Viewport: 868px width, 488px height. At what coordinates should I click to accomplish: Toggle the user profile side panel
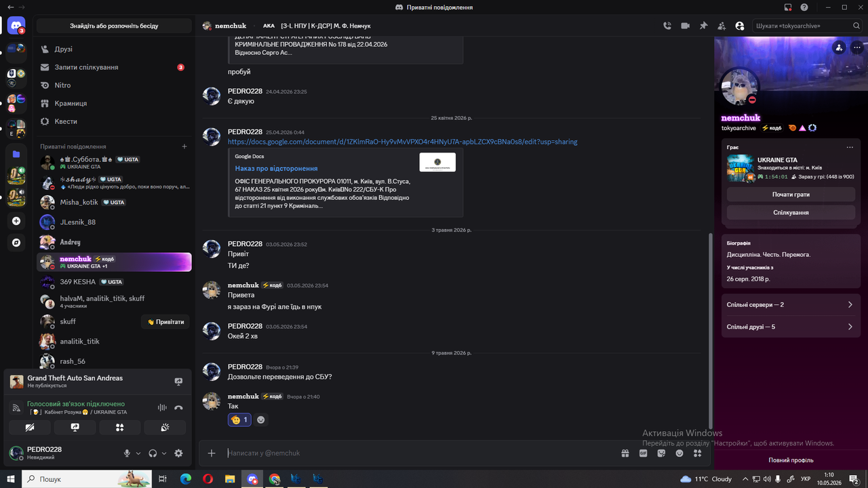(739, 26)
